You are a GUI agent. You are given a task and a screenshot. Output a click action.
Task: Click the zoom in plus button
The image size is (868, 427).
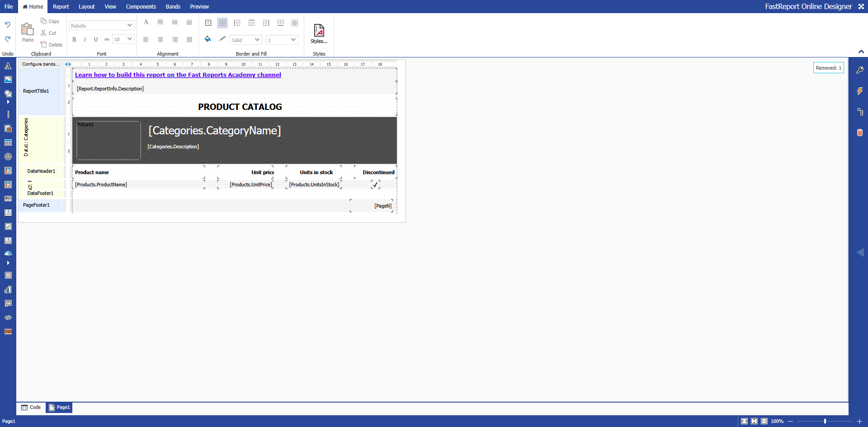(x=859, y=421)
